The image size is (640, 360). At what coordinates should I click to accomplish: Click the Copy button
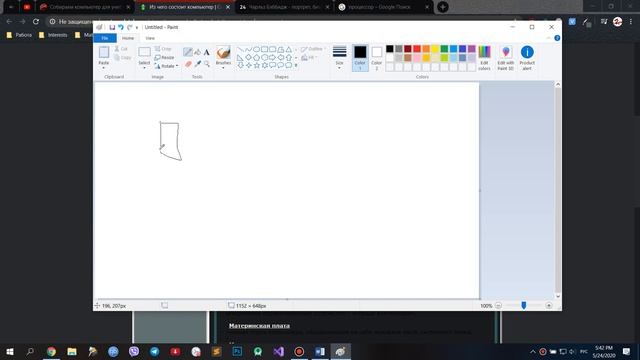point(122,58)
